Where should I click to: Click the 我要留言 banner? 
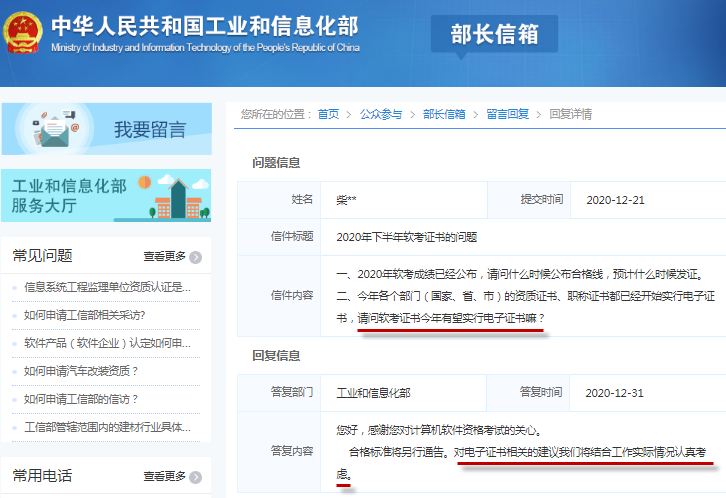(x=107, y=129)
